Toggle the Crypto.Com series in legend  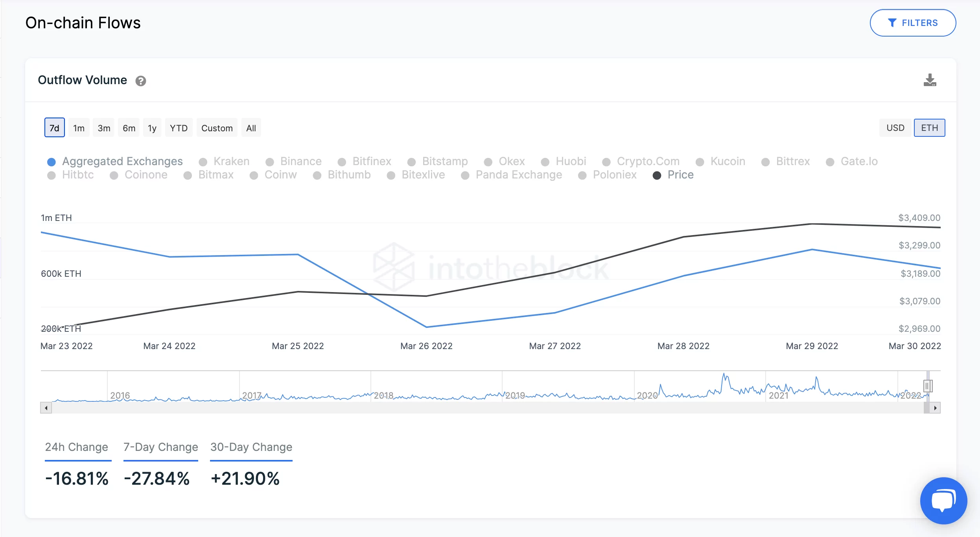[641, 162]
